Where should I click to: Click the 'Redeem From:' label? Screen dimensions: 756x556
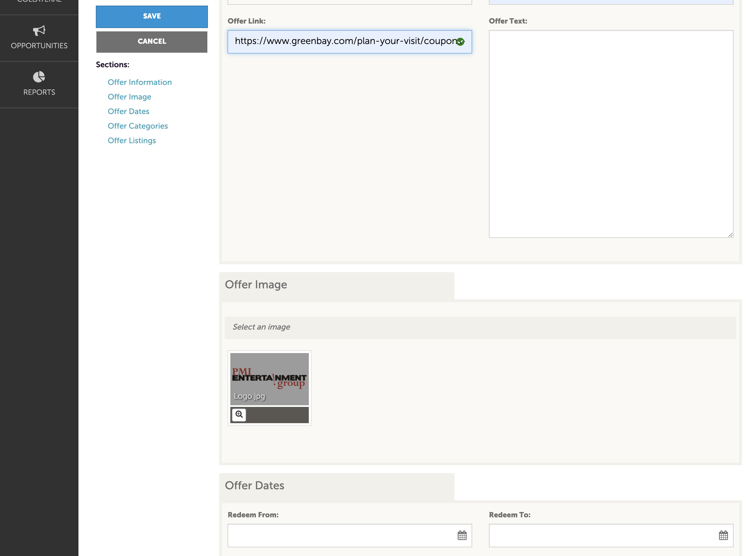[x=253, y=515]
